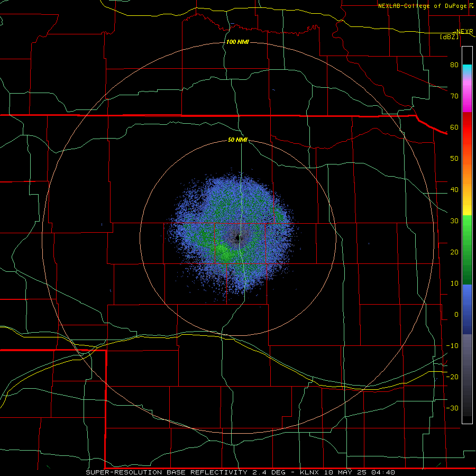Click the 50 NMI range ring label
The image size is (476, 476).
237,140
